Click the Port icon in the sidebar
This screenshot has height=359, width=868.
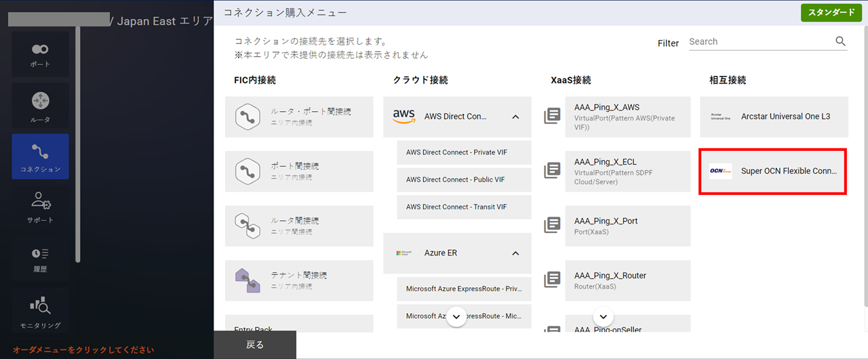pos(40,54)
